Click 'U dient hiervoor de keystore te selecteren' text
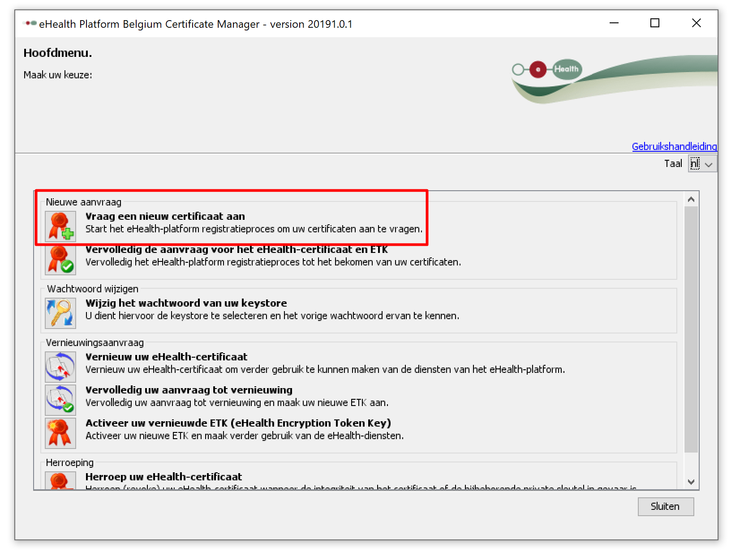 click(272, 316)
